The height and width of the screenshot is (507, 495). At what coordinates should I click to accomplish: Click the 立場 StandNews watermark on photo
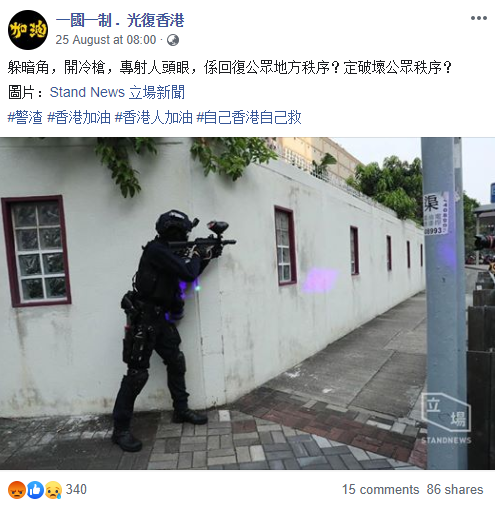tap(446, 418)
